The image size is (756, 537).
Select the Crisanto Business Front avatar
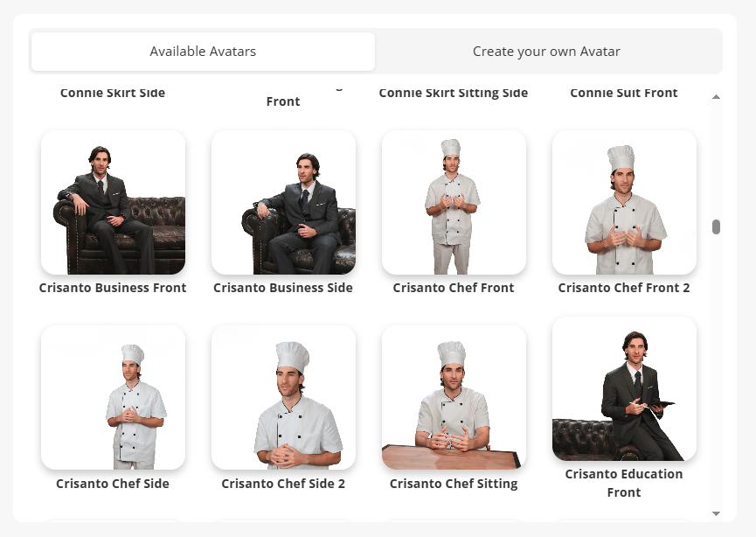(x=114, y=202)
